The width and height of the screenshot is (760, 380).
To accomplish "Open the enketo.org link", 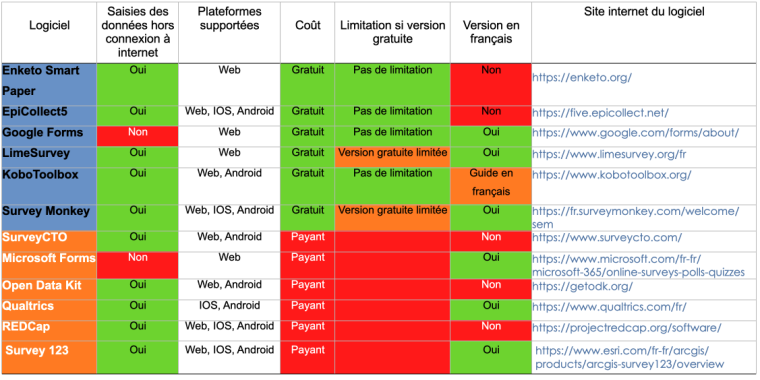I will (582, 78).
